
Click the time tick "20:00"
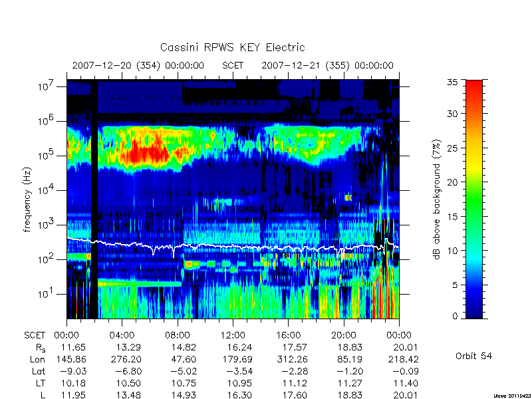coord(343,335)
